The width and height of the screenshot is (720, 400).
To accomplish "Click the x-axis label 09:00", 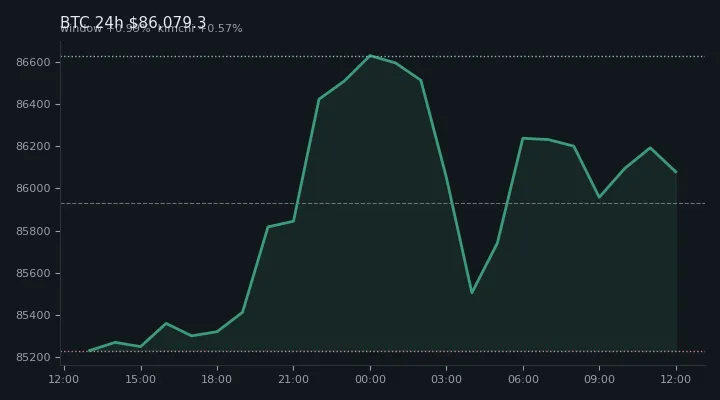I will pos(599,379).
